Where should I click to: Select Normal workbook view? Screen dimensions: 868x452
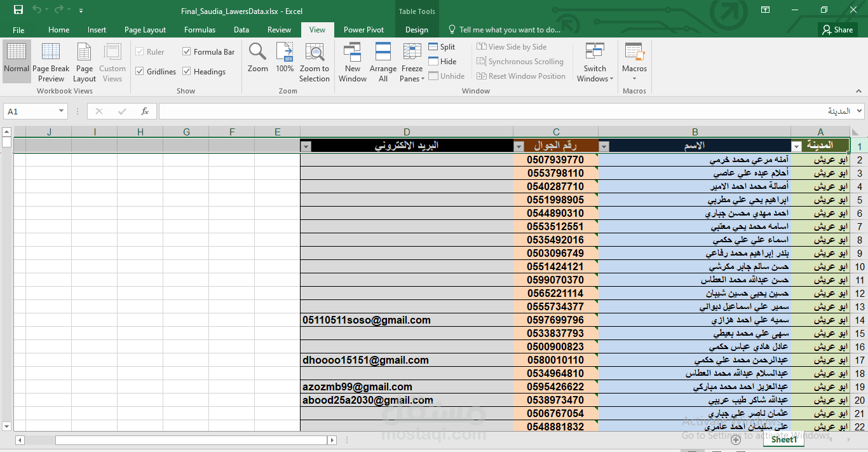pyautogui.click(x=17, y=62)
